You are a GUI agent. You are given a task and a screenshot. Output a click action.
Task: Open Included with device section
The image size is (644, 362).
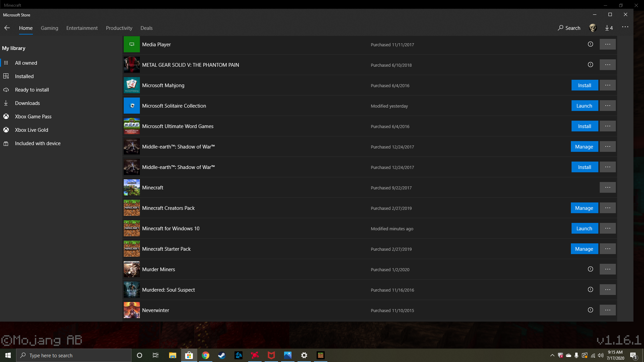60,143
